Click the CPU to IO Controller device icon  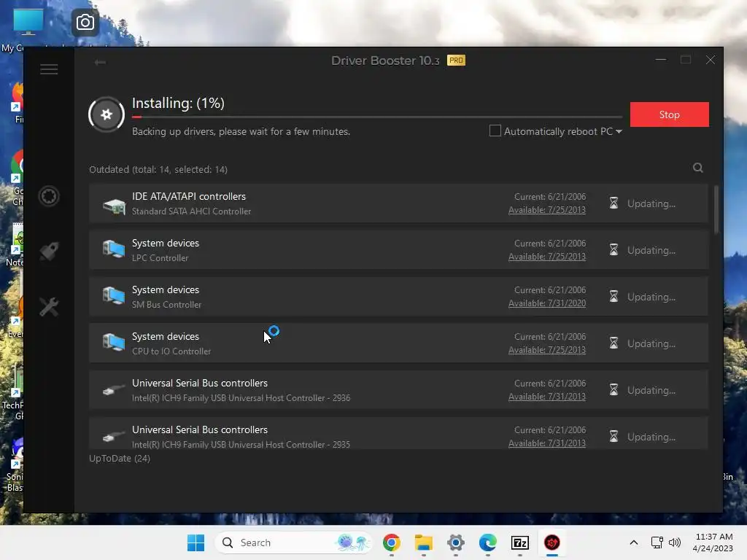(114, 343)
